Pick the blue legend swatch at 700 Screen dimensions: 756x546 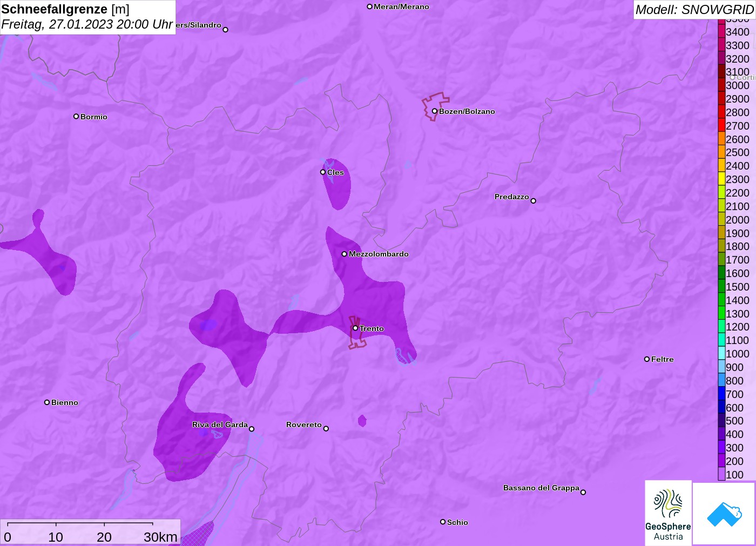(x=721, y=394)
